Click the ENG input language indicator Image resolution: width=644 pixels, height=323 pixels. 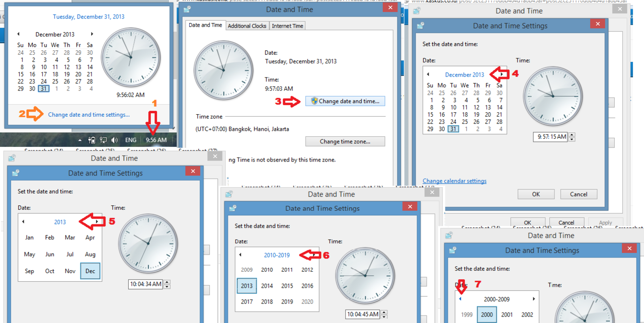click(x=131, y=140)
